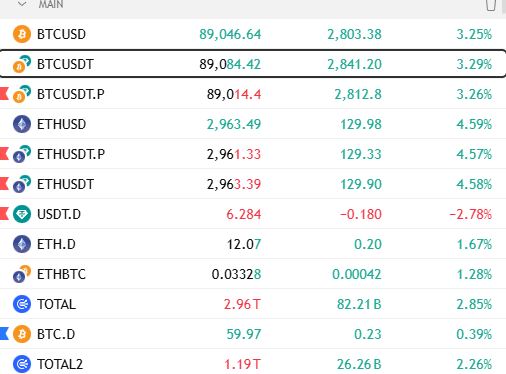
Task: Click TOTAL2 value 1.19 T
Action: pos(242,364)
